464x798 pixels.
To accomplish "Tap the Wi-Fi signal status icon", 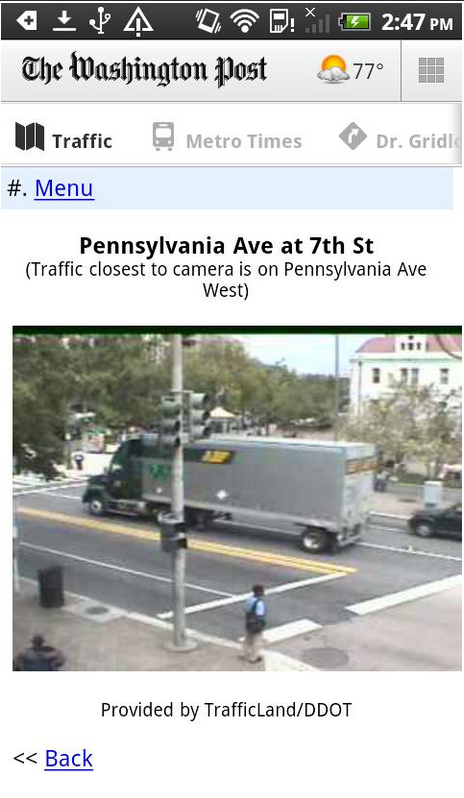I will [245, 21].
